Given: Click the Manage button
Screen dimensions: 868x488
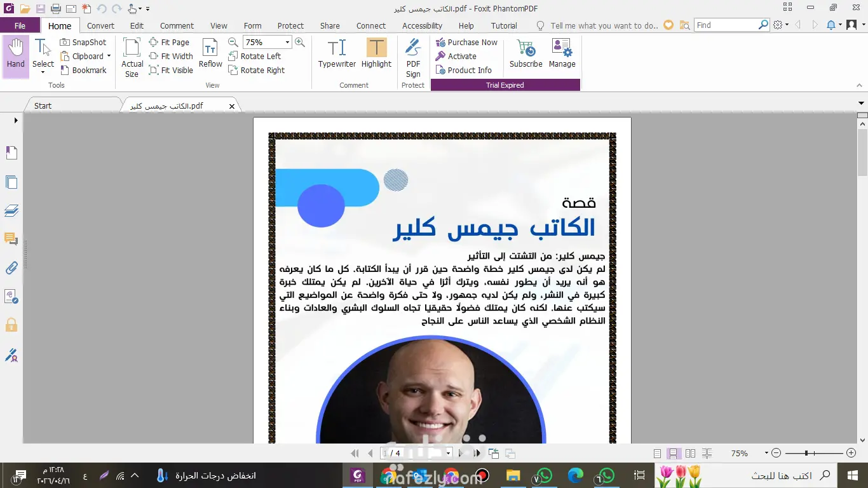Looking at the screenshot, I should click(x=562, y=53).
